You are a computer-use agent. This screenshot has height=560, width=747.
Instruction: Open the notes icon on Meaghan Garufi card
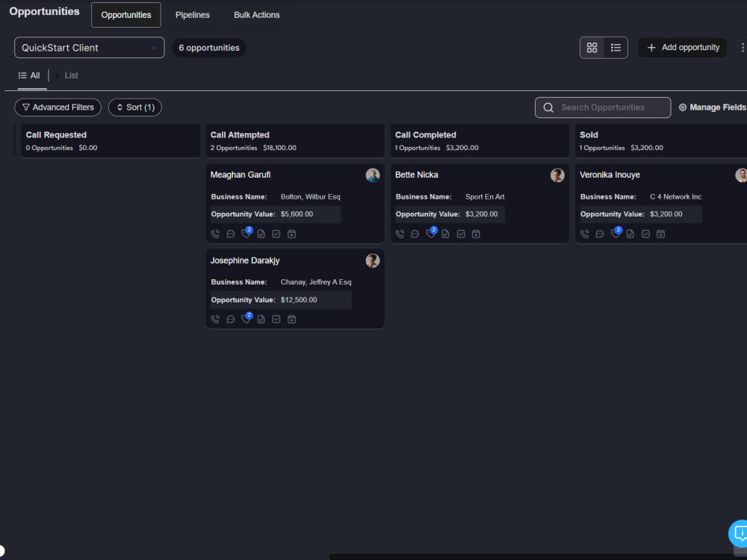[x=261, y=234]
